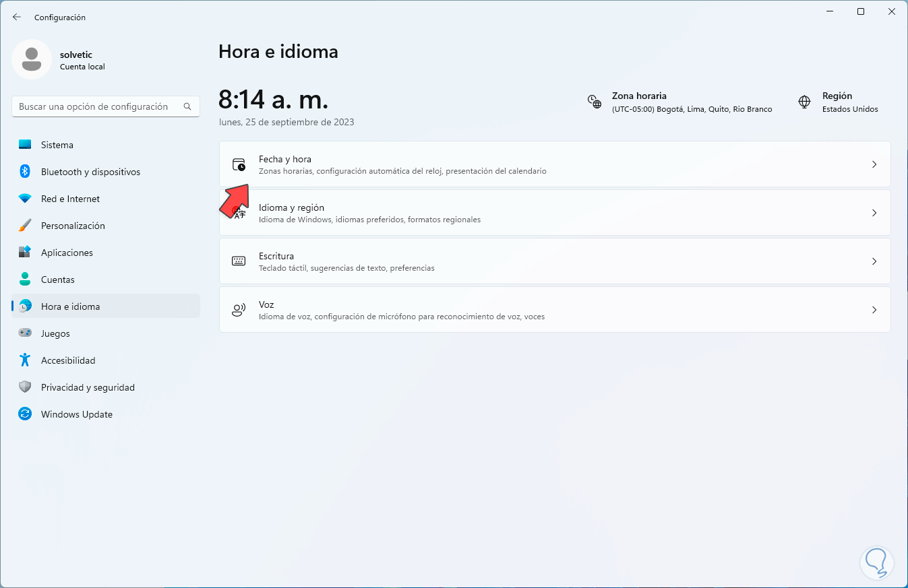Open Bluetooth y dispositivos icon

click(x=25, y=172)
